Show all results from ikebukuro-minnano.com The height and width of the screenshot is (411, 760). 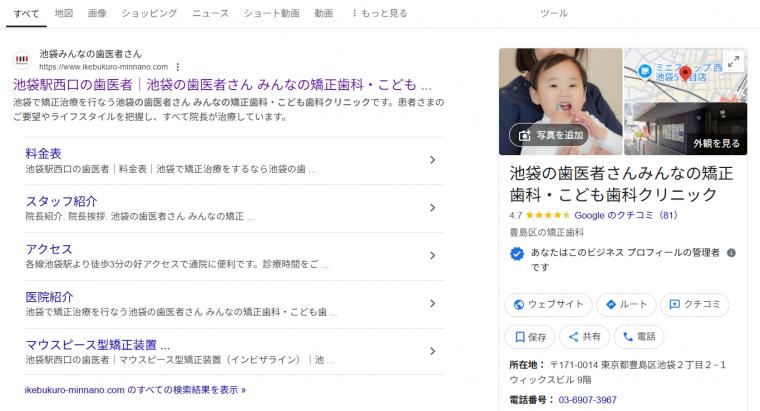(135, 390)
